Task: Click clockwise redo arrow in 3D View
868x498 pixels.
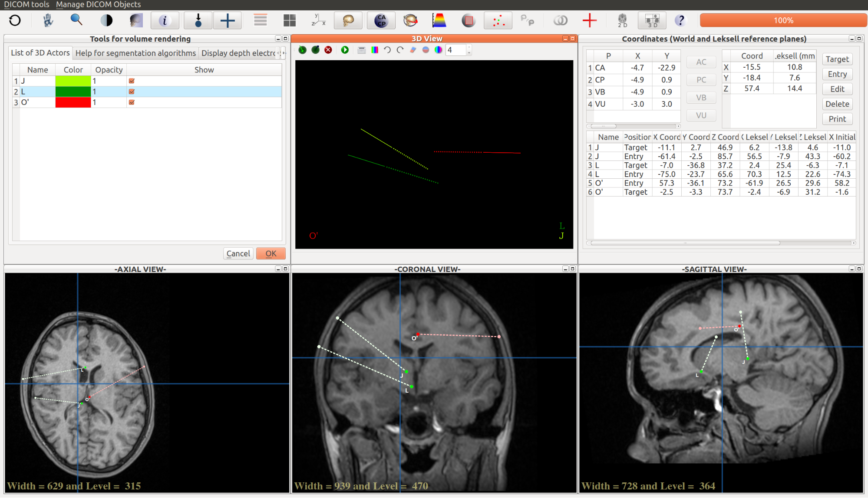Action: (400, 50)
